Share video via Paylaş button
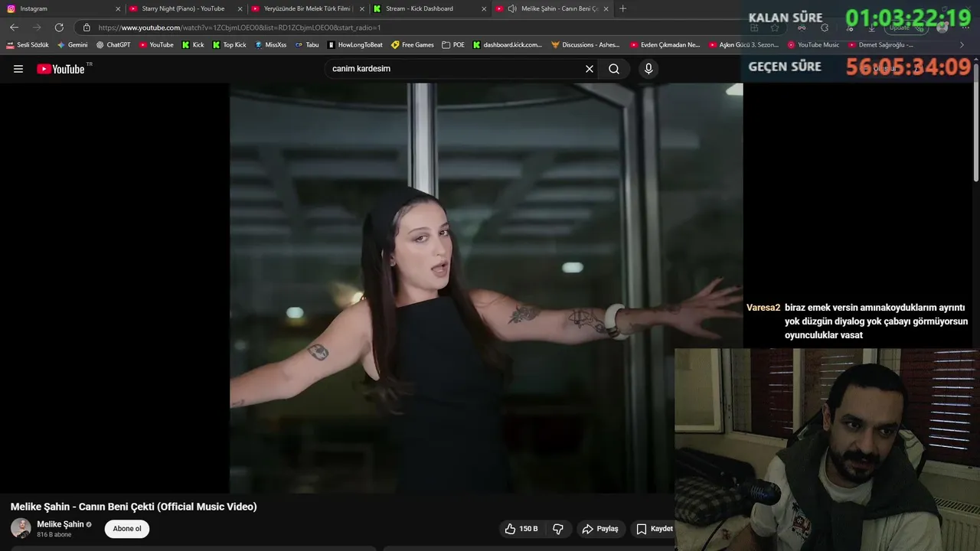Image resolution: width=980 pixels, height=551 pixels. tap(600, 529)
